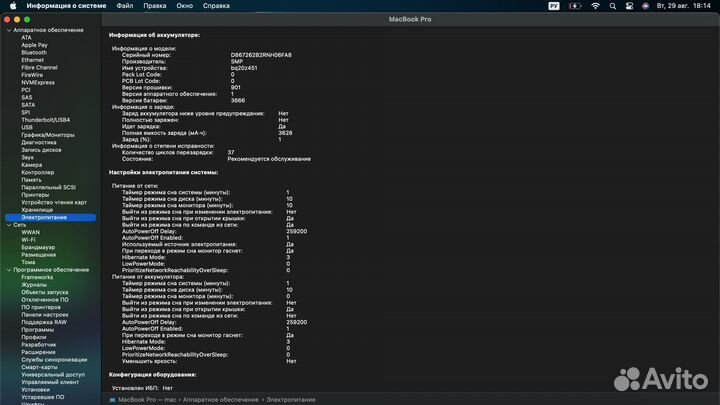
Task: Open the Окно menu
Action: (x=185, y=5)
